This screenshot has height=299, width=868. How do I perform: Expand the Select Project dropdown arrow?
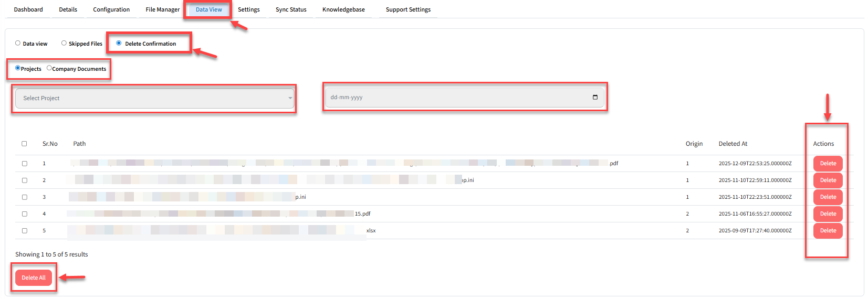(290, 98)
